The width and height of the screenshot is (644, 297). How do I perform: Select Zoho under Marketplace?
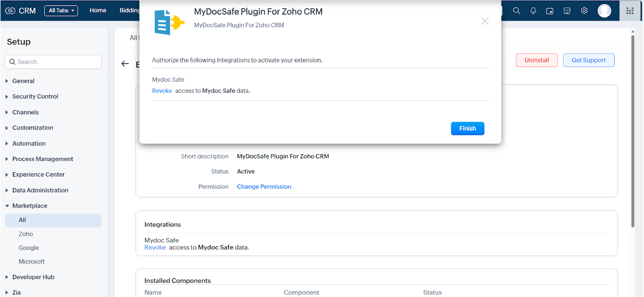(25, 234)
